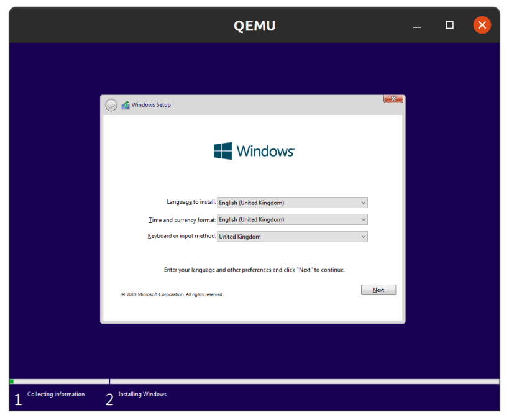Click the Collecting information progress bar
509x420 pixels.
point(59,381)
